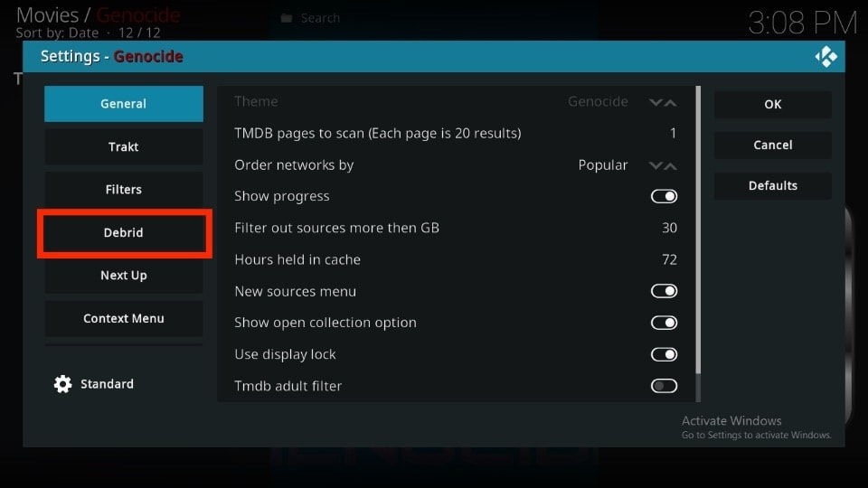Edit Hours held in cache value 72

click(x=669, y=259)
